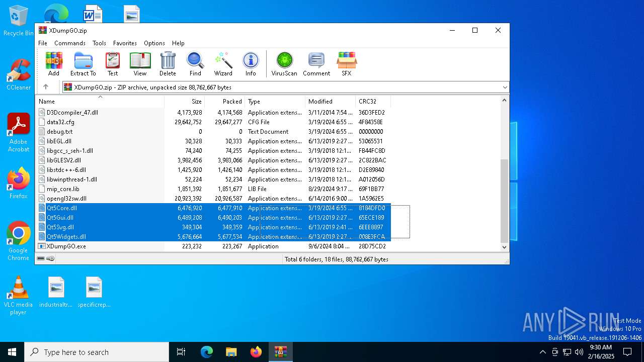Open VLC media player shortcut
Image resolution: width=644 pixels, height=362 pixels.
click(19, 296)
